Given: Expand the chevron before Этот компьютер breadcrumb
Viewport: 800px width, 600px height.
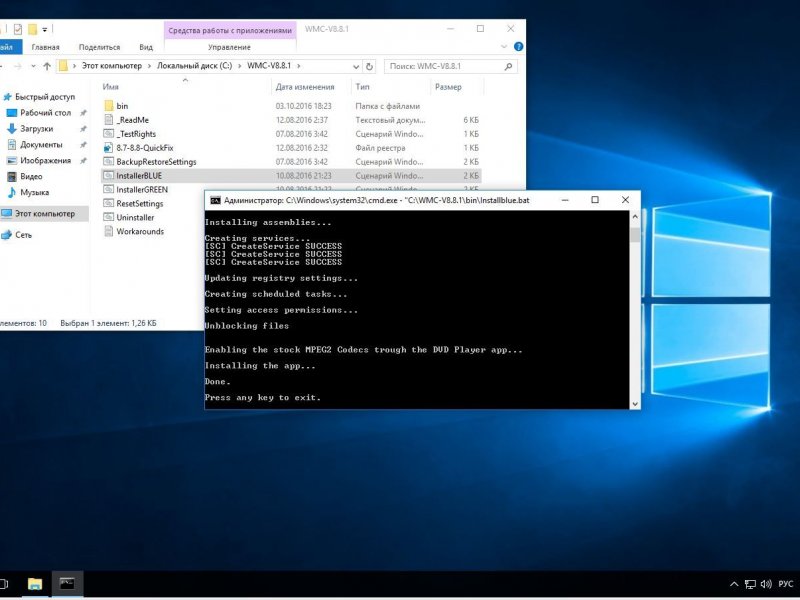Looking at the screenshot, I should point(74,66).
